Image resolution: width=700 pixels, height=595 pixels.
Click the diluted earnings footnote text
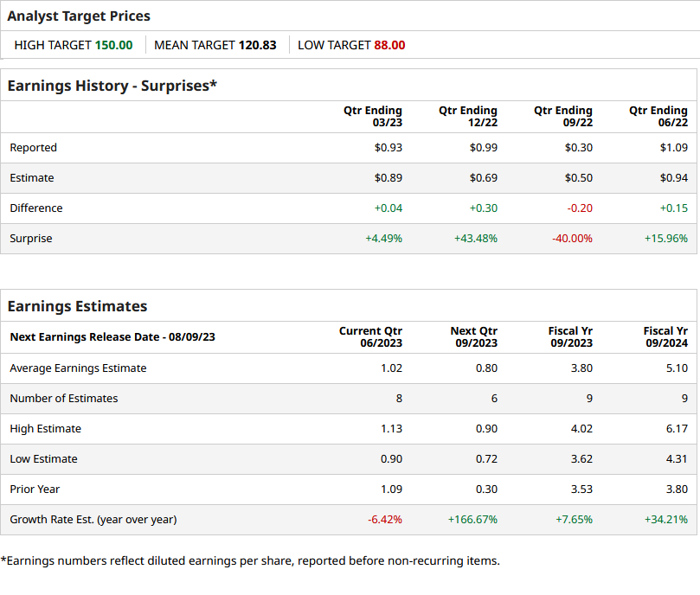tap(251, 560)
